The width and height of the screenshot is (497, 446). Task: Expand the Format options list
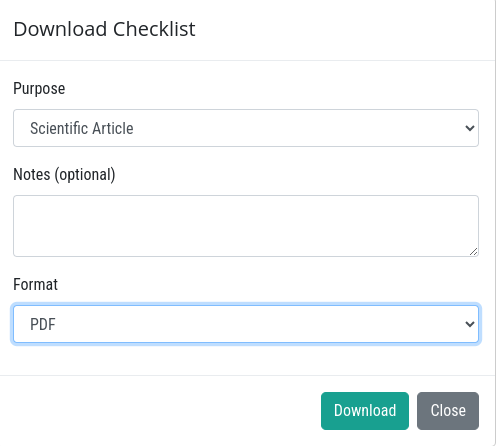246,324
